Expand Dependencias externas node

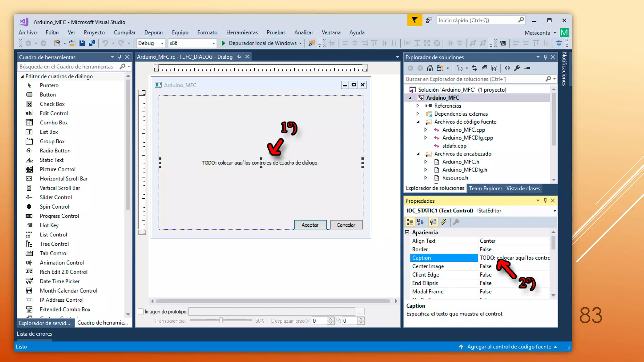418,114
